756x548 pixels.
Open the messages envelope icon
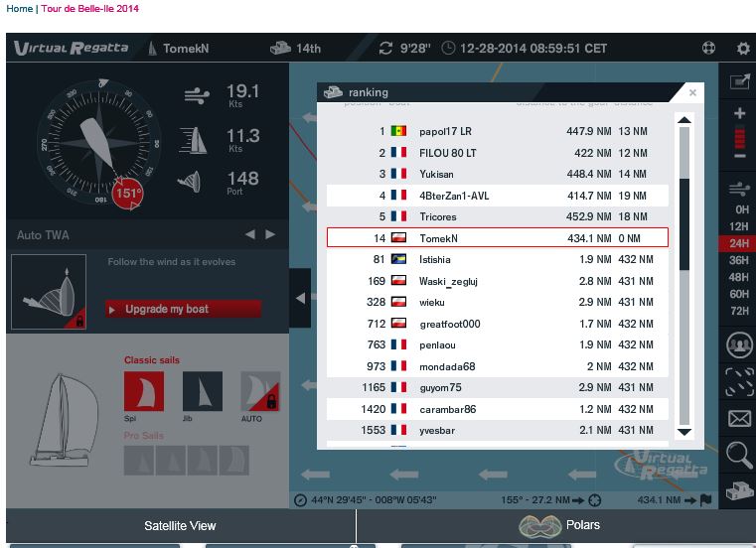[x=739, y=418]
